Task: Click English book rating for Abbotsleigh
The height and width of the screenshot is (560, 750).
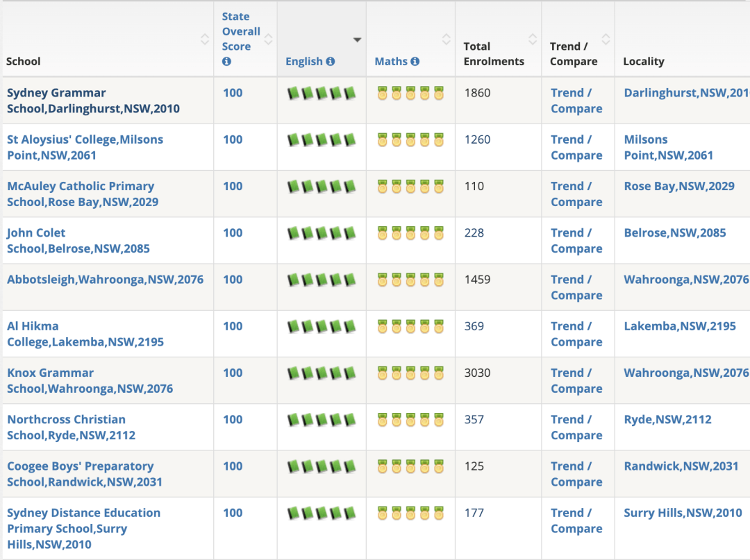Action: tap(322, 280)
